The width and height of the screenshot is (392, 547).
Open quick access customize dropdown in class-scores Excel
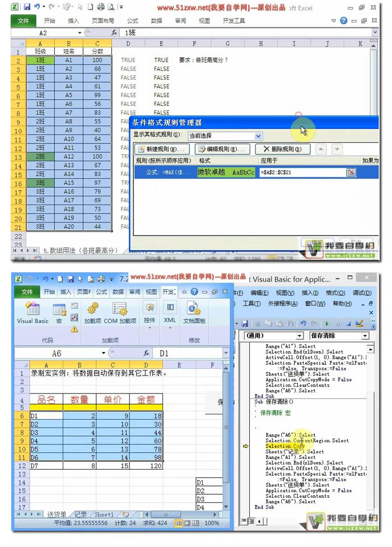[121, 7]
